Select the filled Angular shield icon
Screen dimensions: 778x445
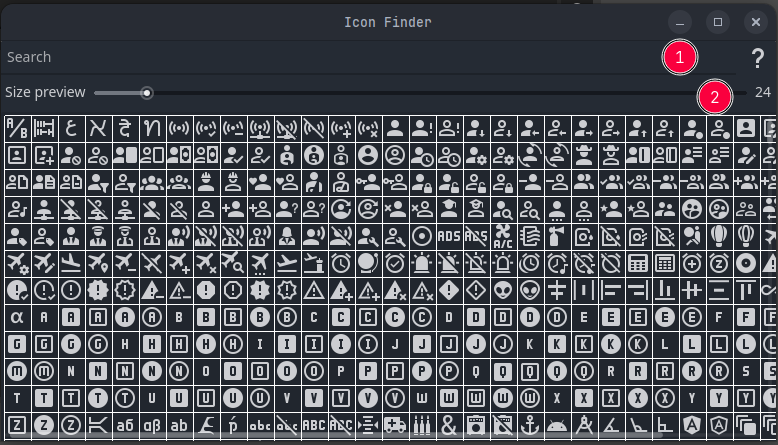692,425
